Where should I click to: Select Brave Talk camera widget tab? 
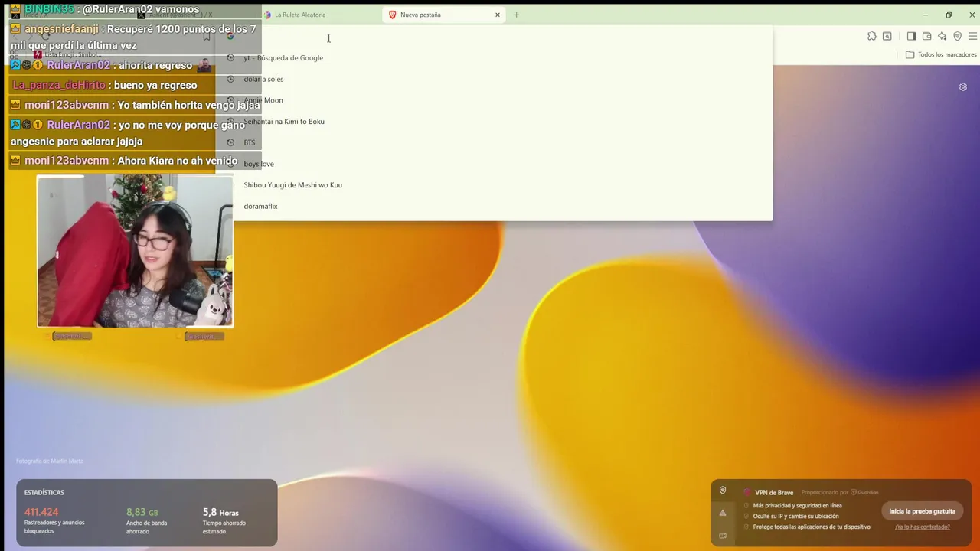click(x=722, y=535)
